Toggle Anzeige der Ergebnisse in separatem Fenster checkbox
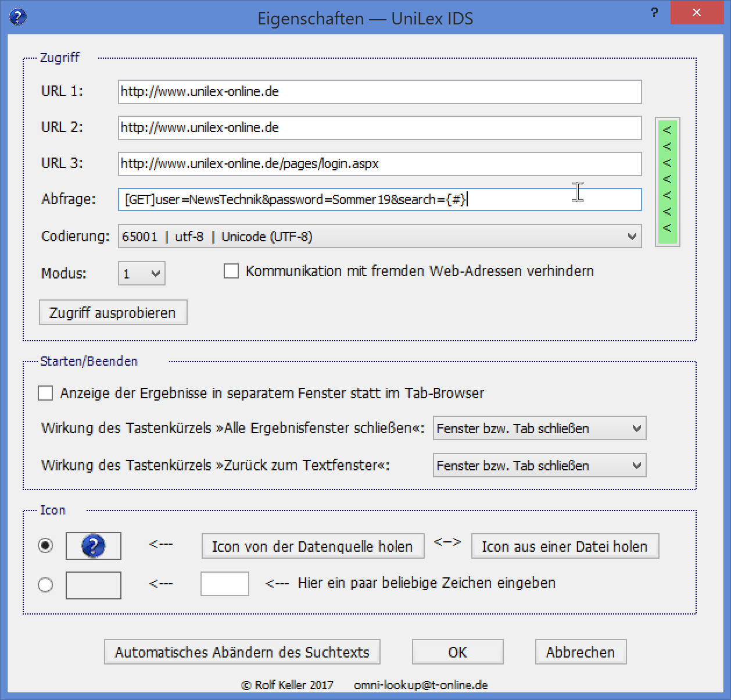 click(x=45, y=393)
